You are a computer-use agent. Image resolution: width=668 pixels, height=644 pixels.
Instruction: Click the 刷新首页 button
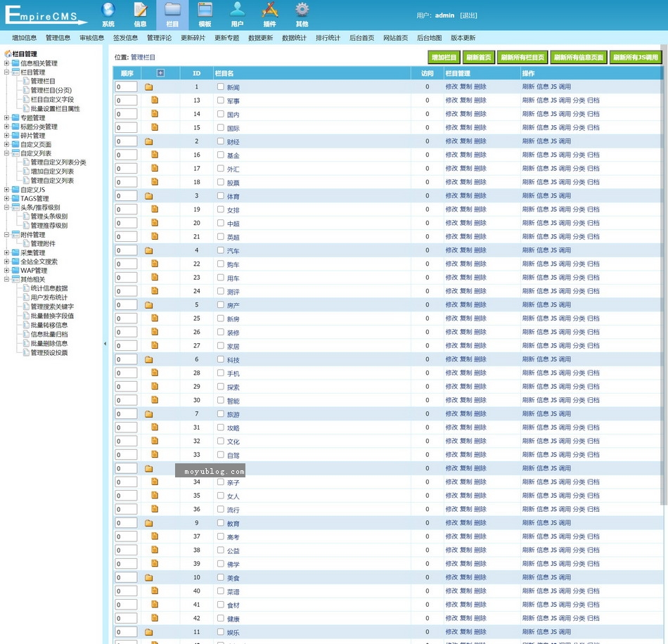pos(478,58)
